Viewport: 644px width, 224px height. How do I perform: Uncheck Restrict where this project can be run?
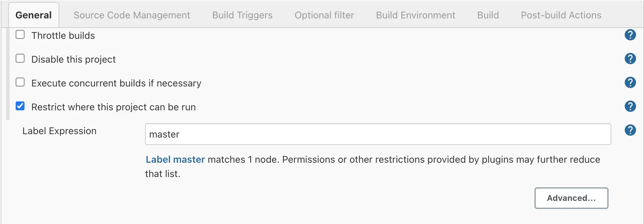[20, 106]
